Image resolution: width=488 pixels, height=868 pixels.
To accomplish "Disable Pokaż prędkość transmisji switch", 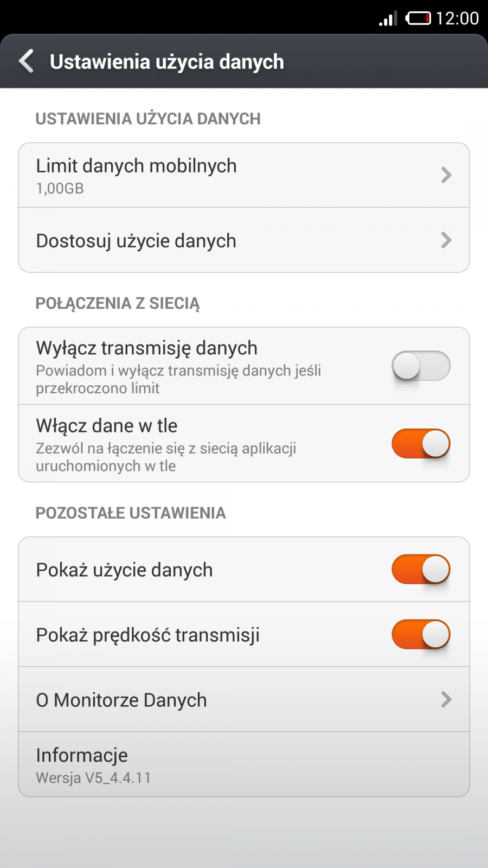I will point(421,635).
